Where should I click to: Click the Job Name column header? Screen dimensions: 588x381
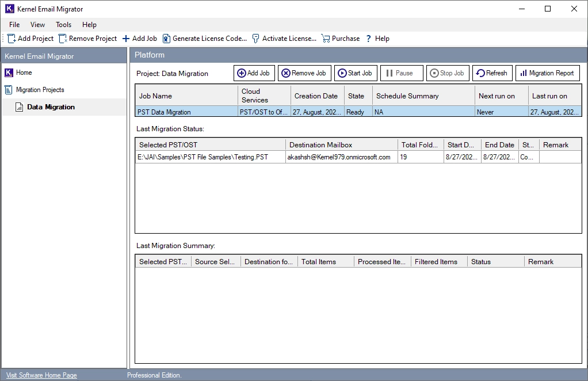(186, 96)
